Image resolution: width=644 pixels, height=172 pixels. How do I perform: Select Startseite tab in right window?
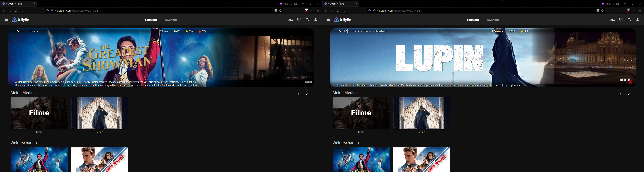(473, 20)
